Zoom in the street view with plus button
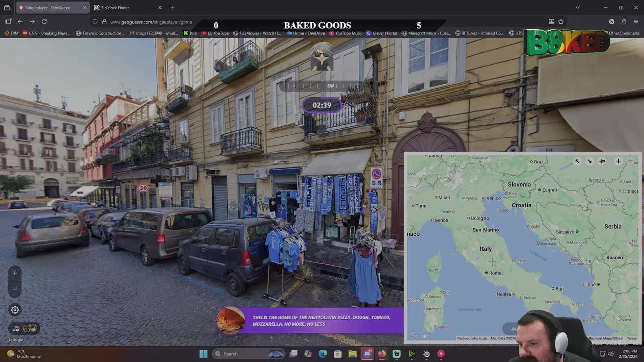Image resolution: width=644 pixels, height=362 pixels. click(x=15, y=273)
